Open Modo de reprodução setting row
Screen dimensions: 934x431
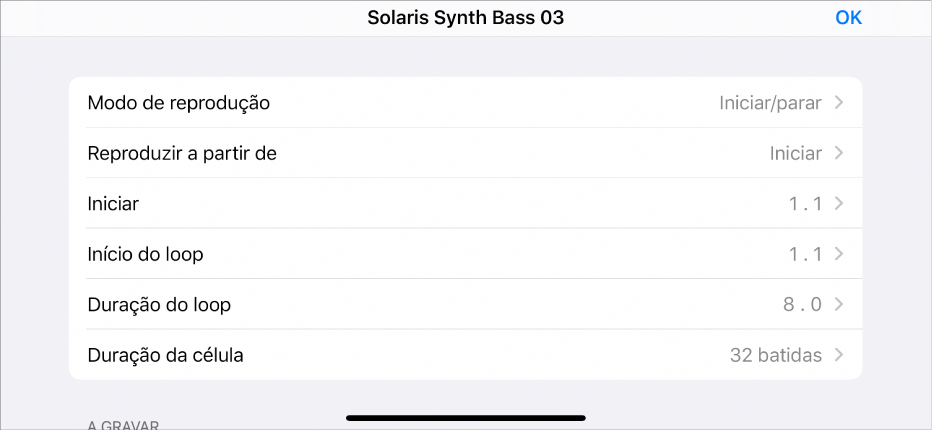(x=180, y=103)
